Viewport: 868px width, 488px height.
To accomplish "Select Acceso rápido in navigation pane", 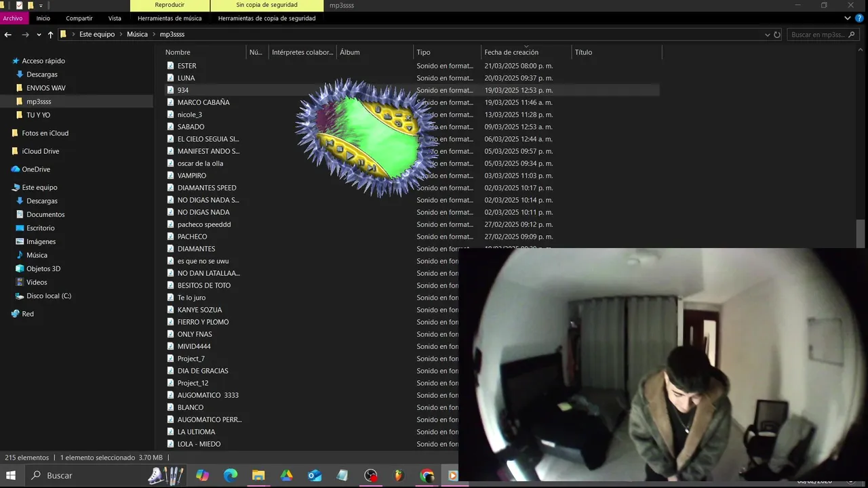I will (43, 61).
